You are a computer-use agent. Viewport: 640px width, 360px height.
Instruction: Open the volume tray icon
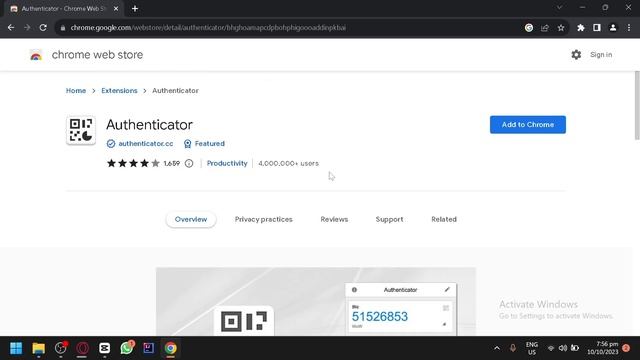click(563, 348)
